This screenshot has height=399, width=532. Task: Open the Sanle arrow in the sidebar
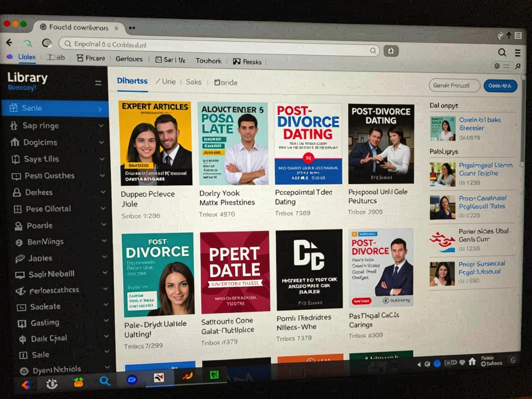pos(100,109)
